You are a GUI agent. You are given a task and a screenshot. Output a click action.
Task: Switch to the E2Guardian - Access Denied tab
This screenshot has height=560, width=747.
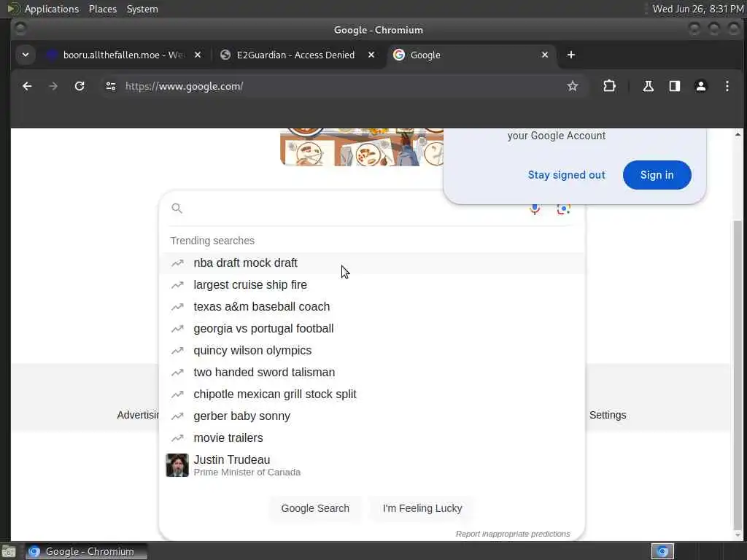pyautogui.click(x=296, y=55)
